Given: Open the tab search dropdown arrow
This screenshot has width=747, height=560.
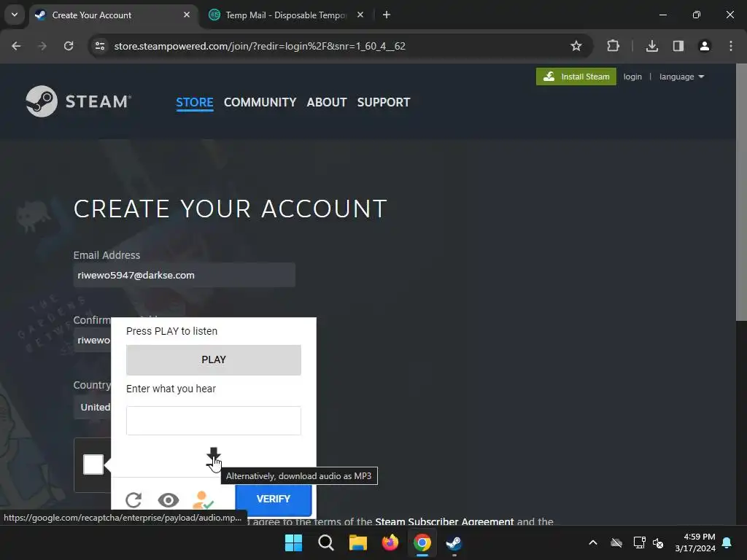Looking at the screenshot, I should (15, 15).
